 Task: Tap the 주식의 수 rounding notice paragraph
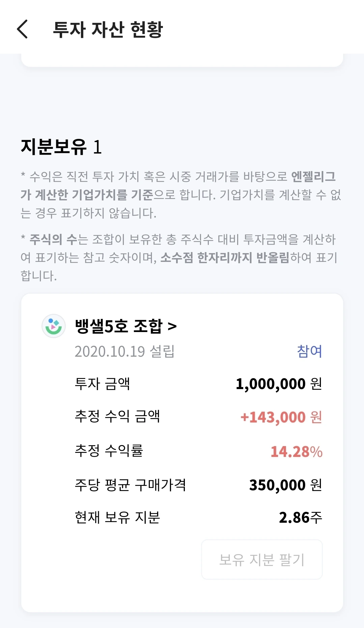(x=179, y=257)
